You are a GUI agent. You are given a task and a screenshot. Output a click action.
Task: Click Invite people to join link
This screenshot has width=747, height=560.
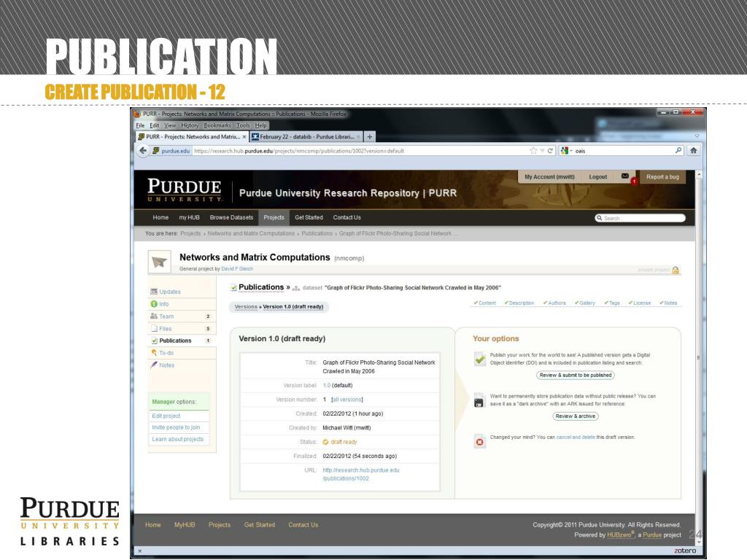(x=176, y=427)
